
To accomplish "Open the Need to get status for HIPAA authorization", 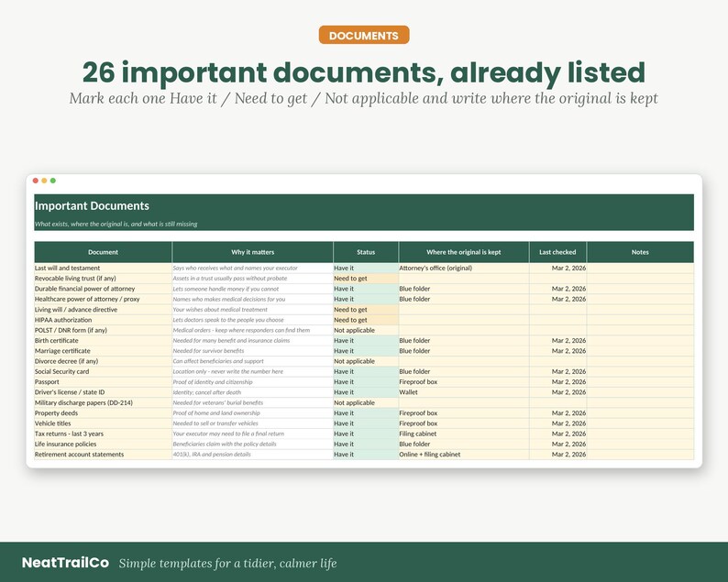I will point(366,320).
